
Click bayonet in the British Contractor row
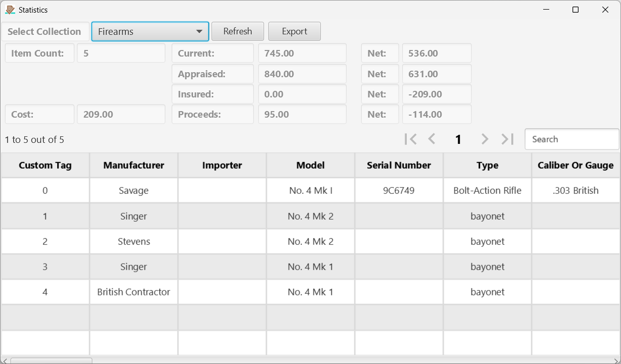click(488, 292)
